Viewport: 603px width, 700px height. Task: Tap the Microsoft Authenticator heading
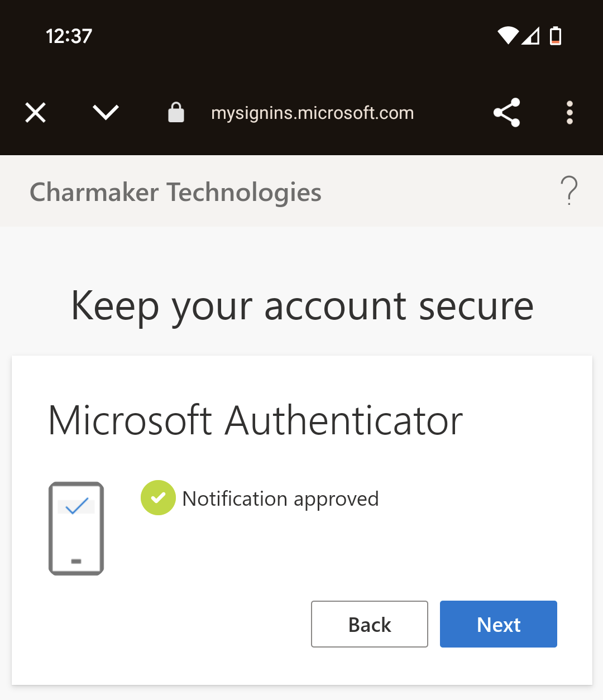click(256, 420)
